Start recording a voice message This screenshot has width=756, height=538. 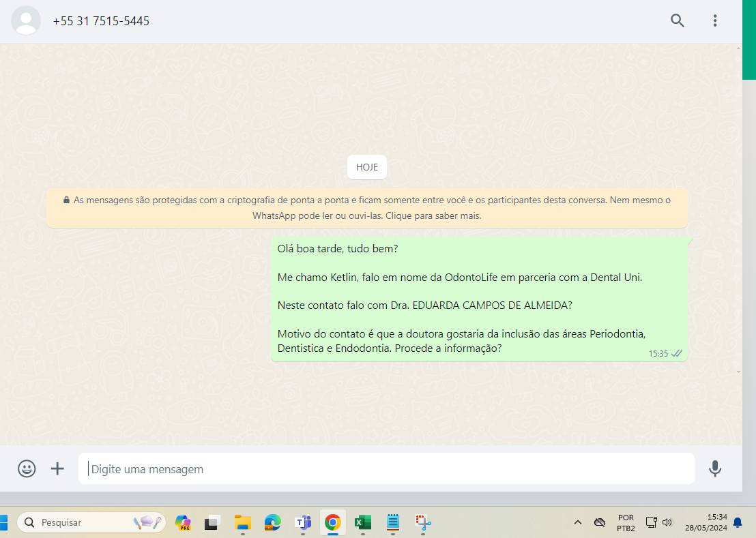pos(715,468)
